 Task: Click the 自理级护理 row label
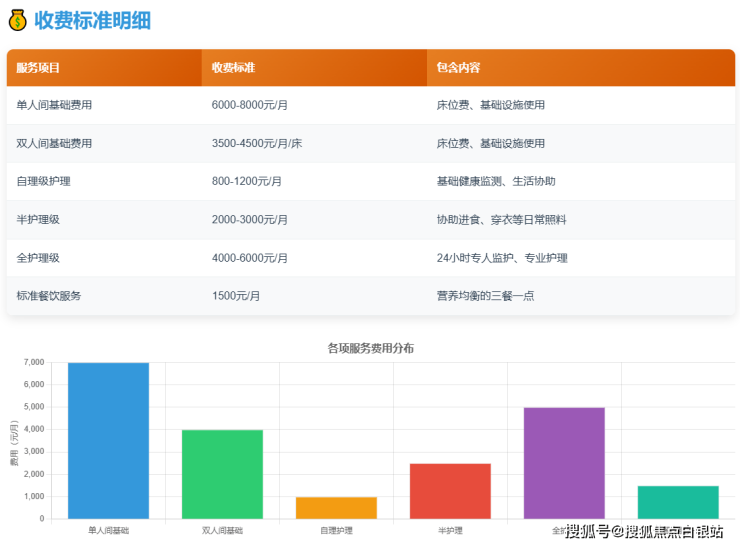(43, 181)
